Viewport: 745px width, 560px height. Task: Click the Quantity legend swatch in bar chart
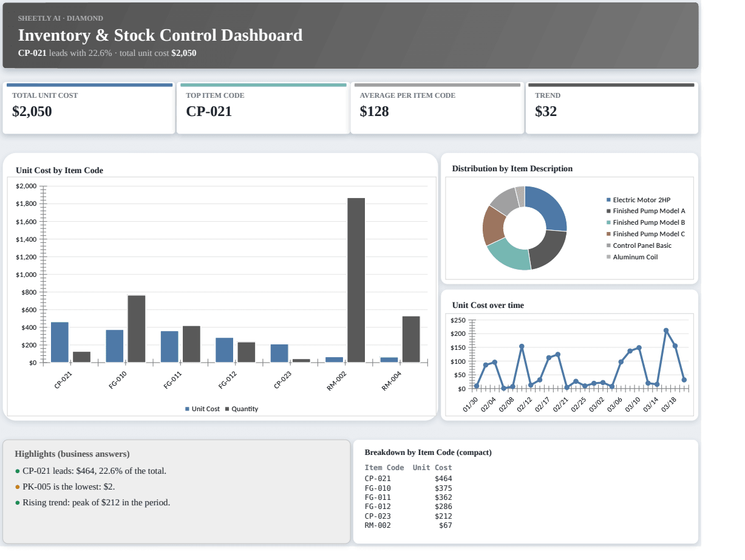point(227,409)
